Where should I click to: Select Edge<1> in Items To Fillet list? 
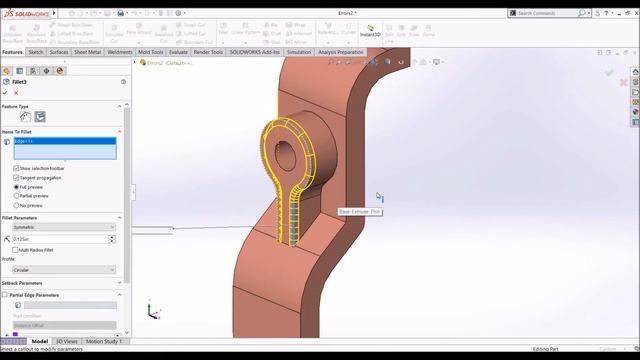pos(65,141)
